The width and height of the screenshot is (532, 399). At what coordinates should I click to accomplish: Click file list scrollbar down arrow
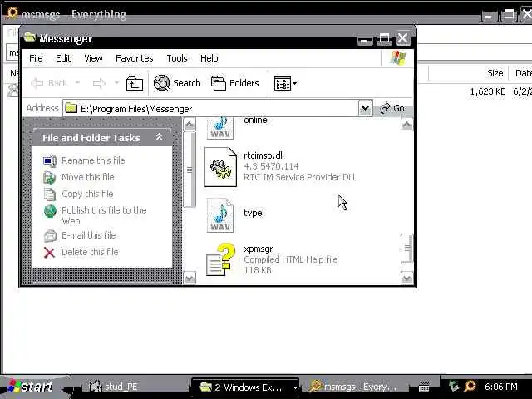406,278
